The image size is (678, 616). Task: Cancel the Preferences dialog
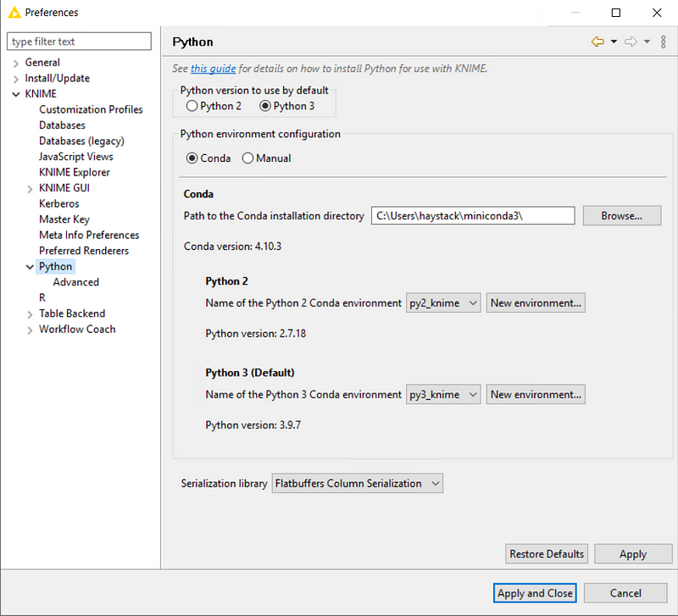(x=625, y=593)
